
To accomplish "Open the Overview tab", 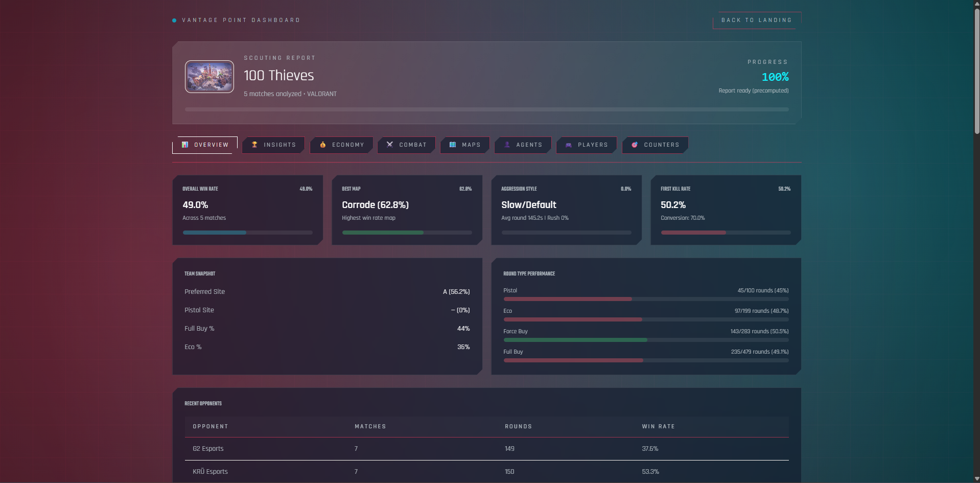I will click(205, 145).
